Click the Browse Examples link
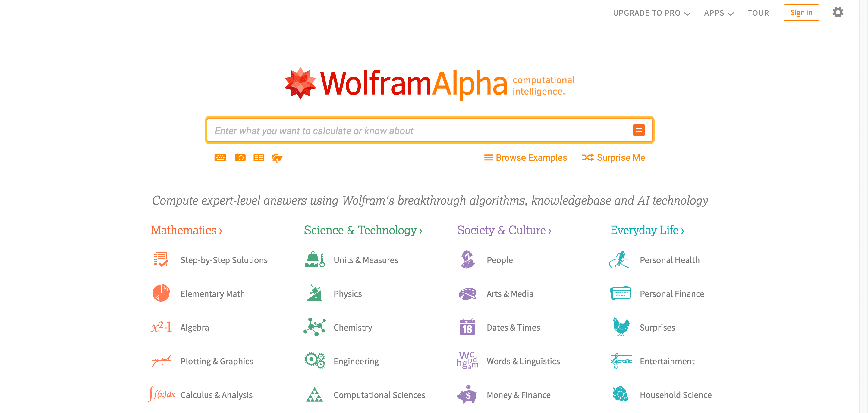The height and width of the screenshot is (413, 868). point(523,157)
